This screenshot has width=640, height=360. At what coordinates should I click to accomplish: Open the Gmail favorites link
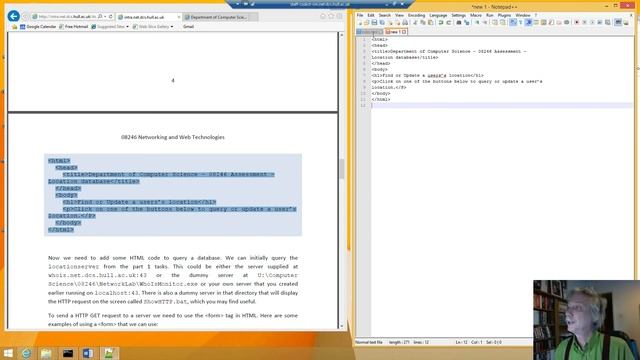click(188, 27)
